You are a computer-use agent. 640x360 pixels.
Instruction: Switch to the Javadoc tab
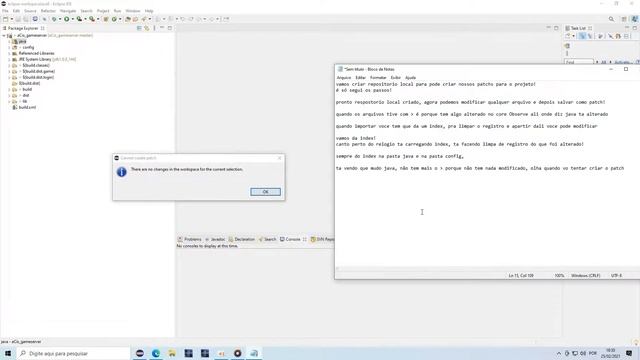click(215, 239)
